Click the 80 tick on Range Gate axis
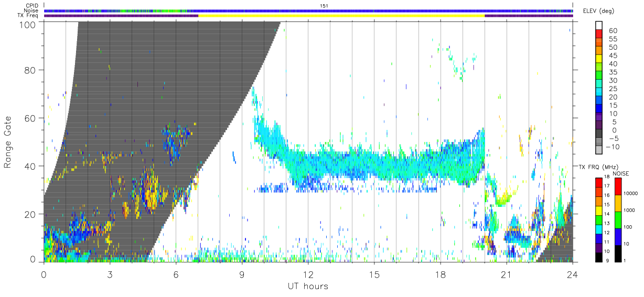The image size is (644, 297). [x=29, y=70]
